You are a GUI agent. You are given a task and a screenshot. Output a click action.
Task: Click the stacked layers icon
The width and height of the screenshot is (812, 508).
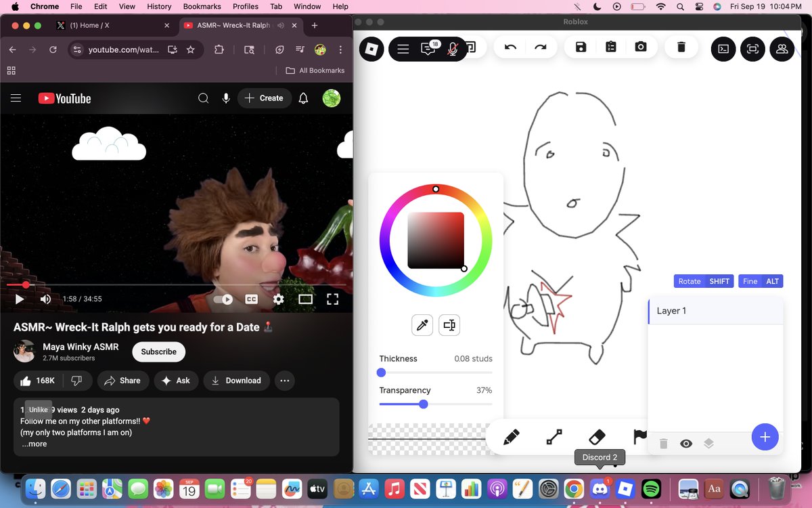click(708, 444)
